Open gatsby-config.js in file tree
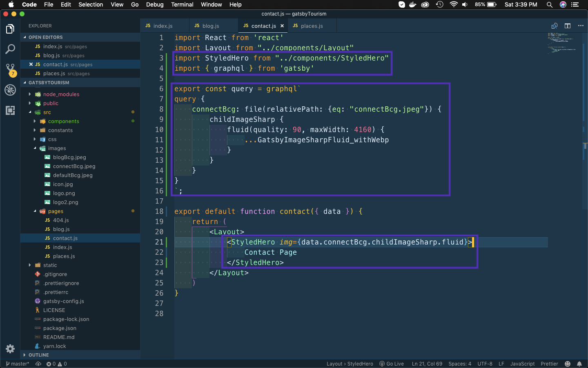 coord(63,301)
